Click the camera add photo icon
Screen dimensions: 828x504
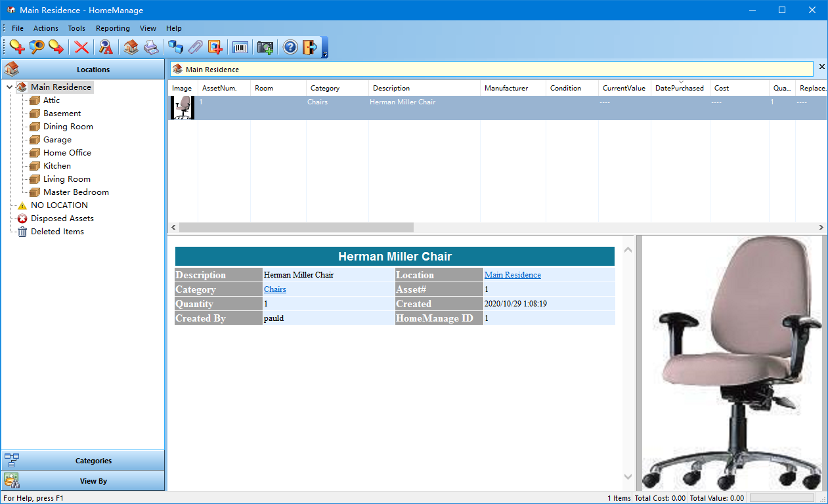pyautogui.click(x=265, y=47)
